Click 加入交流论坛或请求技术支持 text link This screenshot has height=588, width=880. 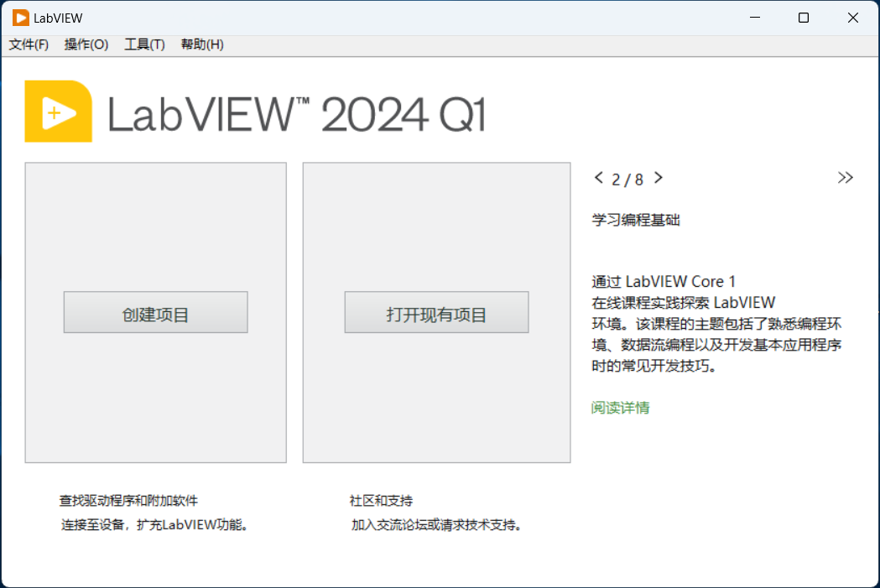pos(436,524)
